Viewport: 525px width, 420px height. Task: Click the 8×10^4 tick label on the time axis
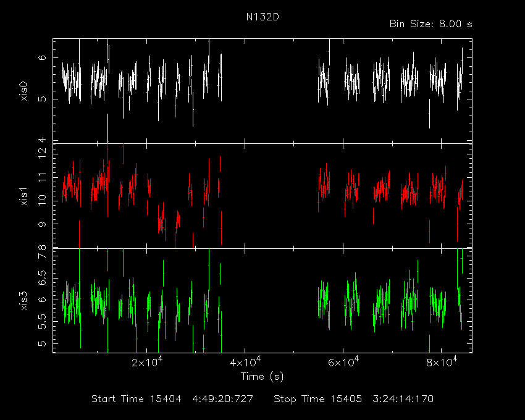(441, 362)
